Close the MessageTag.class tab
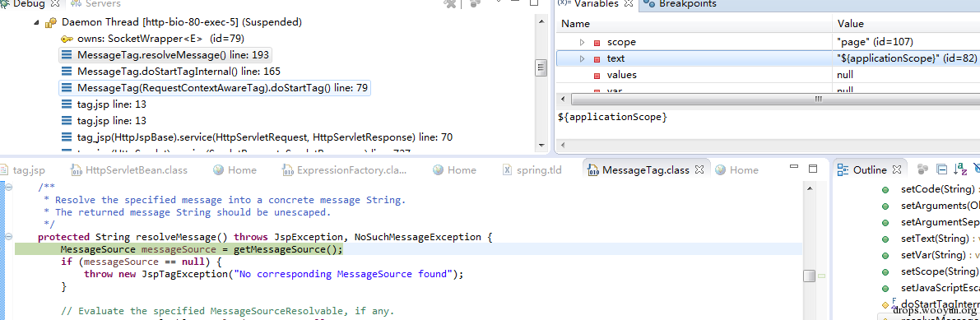This screenshot has height=320, width=980. coord(699,170)
